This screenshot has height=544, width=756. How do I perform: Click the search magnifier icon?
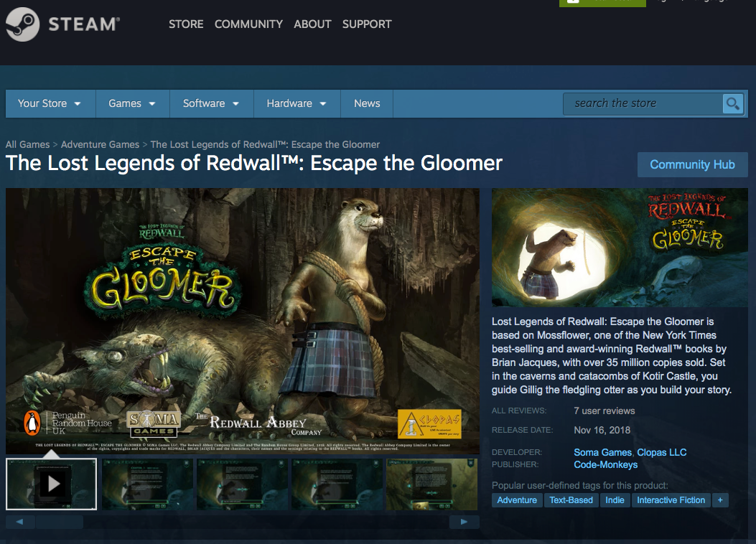point(732,103)
